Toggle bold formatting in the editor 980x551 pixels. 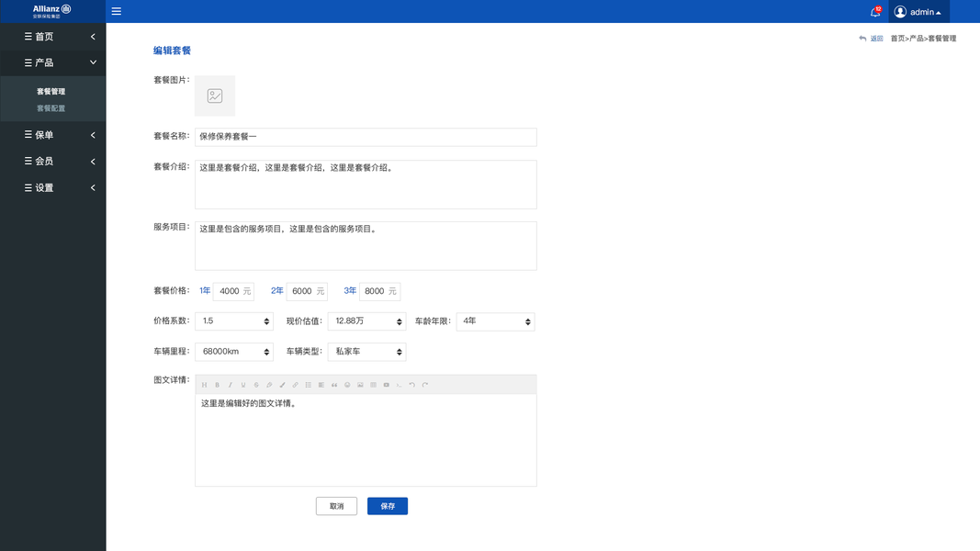click(218, 385)
